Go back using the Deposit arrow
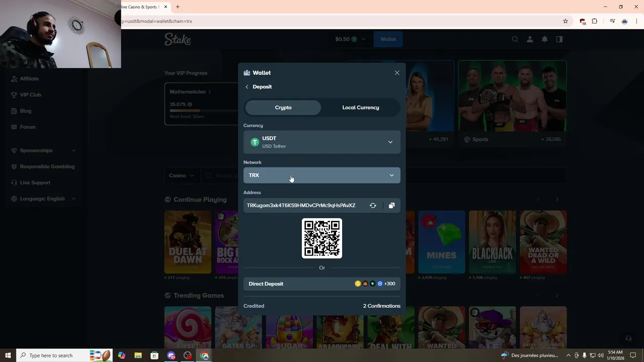 coord(247,87)
